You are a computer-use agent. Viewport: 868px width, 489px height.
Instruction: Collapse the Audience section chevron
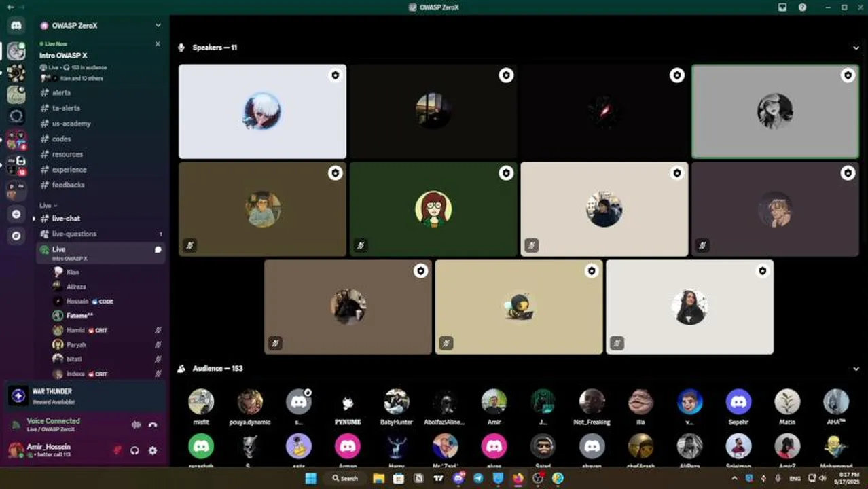[x=856, y=369]
